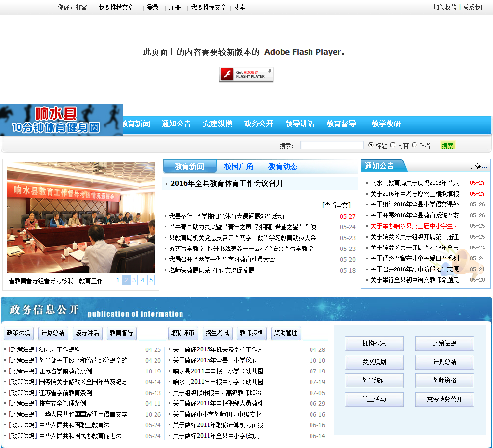Click the 党务政务公开 button

pyautogui.click(x=444, y=399)
